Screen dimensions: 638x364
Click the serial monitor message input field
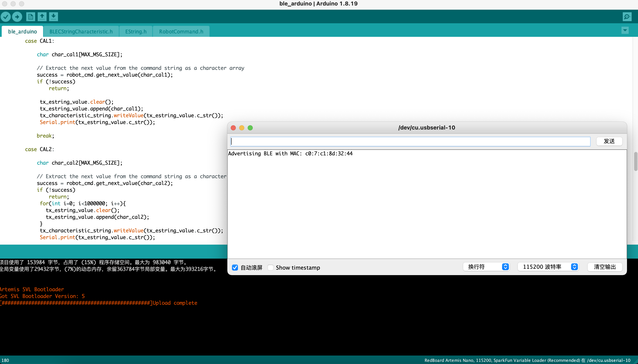click(x=410, y=142)
